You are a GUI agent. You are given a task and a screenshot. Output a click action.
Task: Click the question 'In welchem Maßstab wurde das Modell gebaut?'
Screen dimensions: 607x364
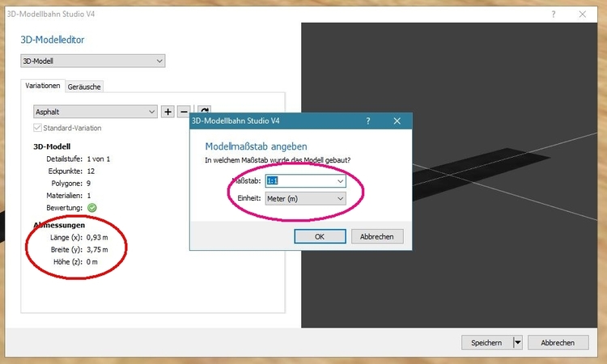pyautogui.click(x=278, y=160)
